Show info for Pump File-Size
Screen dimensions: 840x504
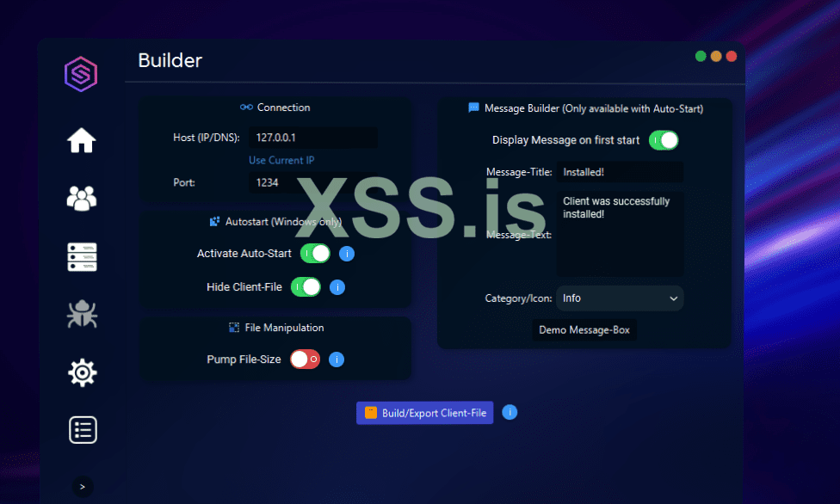[x=337, y=360]
